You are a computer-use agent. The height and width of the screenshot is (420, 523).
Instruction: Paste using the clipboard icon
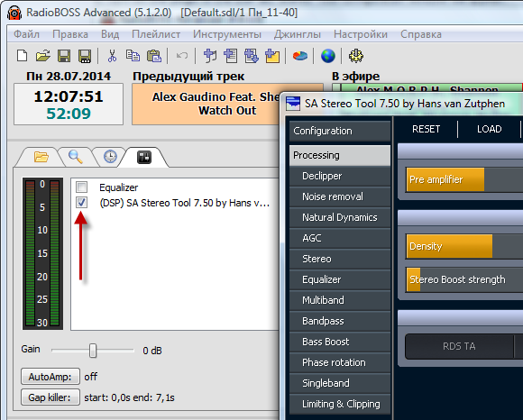(154, 56)
